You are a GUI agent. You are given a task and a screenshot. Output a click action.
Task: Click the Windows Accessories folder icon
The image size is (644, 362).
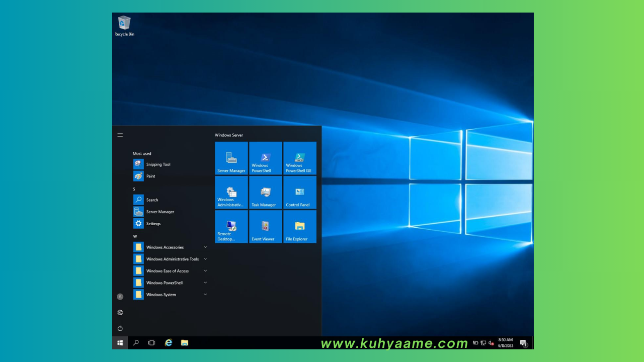138,247
